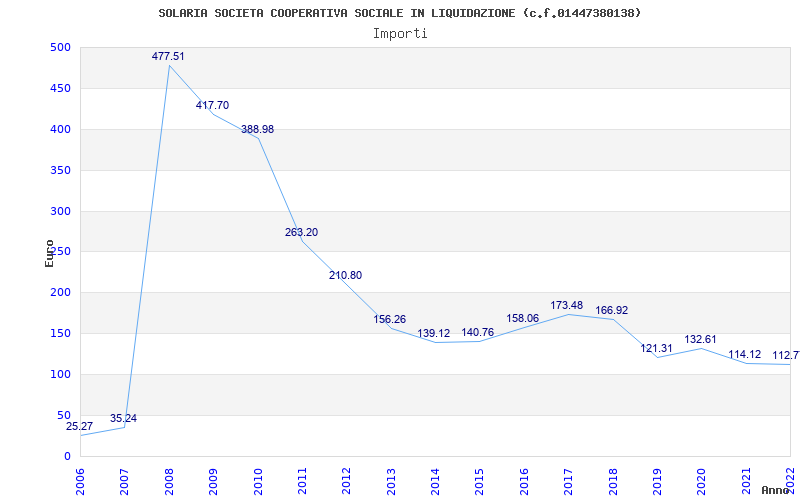Select the 156.26 data label

[389, 319]
